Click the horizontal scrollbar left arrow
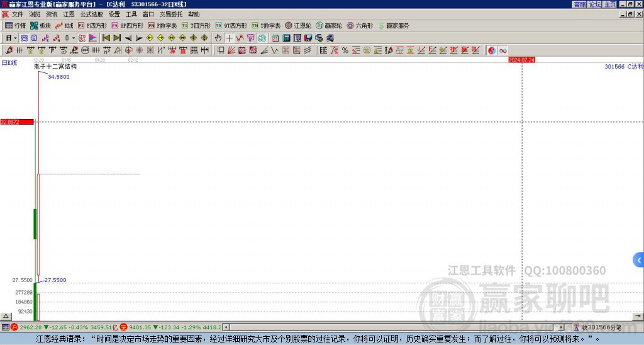Screen dimensions: 644x345 point(226,327)
